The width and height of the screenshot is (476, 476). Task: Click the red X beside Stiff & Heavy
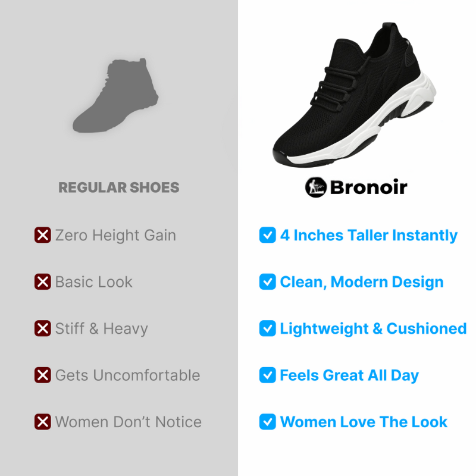[42, 328]
